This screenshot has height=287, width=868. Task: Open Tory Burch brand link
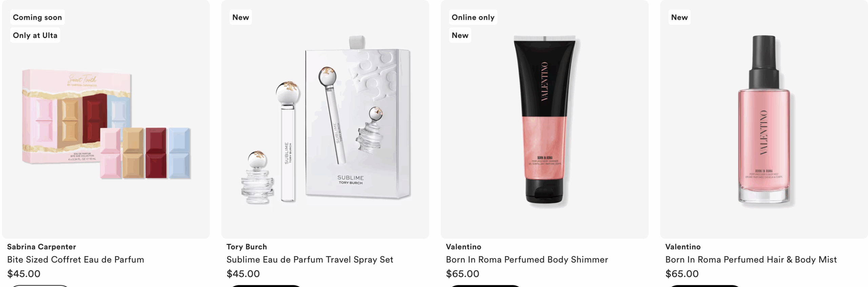(246, 247)
